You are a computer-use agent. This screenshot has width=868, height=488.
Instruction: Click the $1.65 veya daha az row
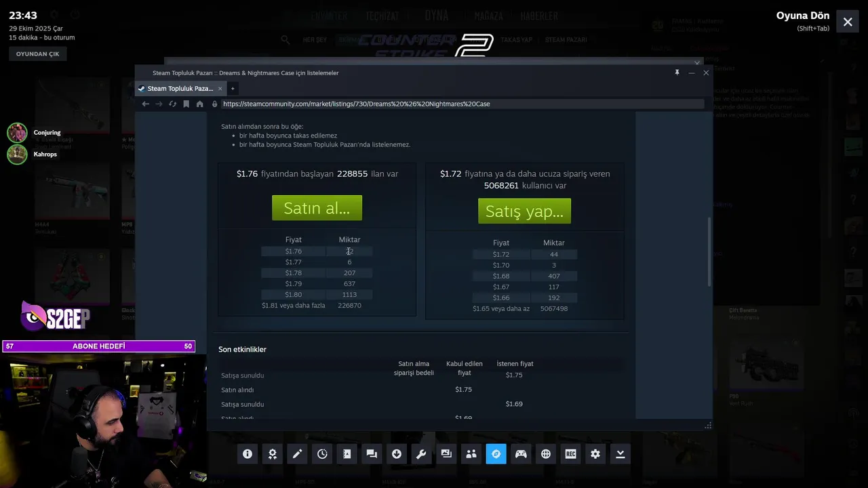[x=525, y=309]
